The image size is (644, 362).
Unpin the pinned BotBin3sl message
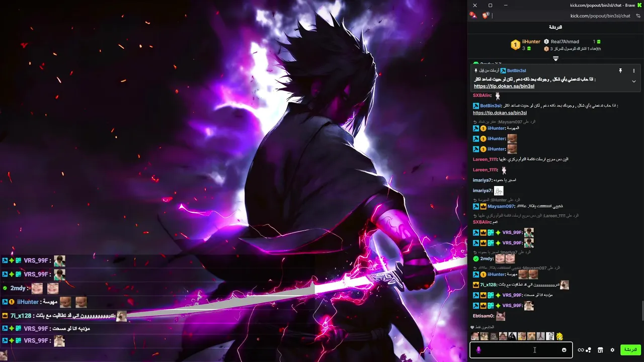coord(620,71)
